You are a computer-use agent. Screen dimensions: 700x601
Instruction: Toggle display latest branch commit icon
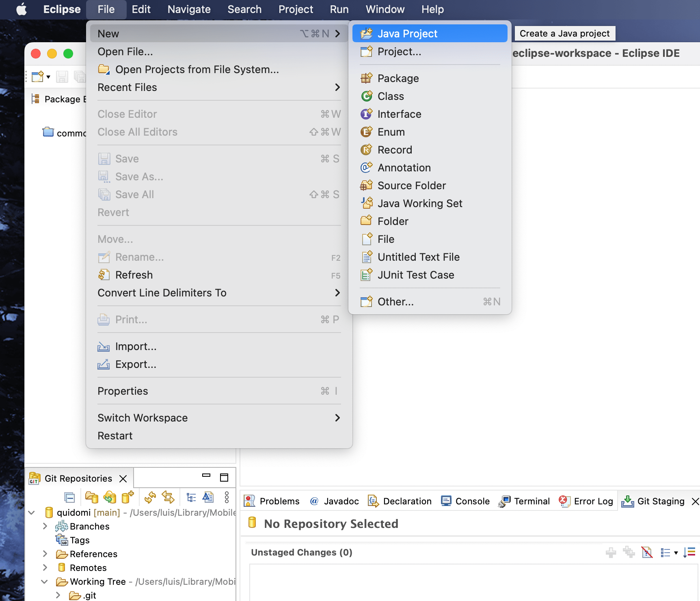click(x=208, y=497)
